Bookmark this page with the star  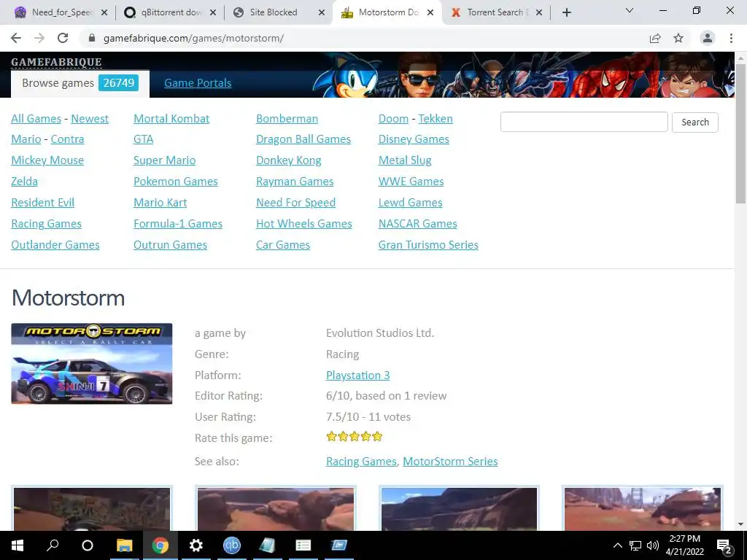(x=678, y=38)
